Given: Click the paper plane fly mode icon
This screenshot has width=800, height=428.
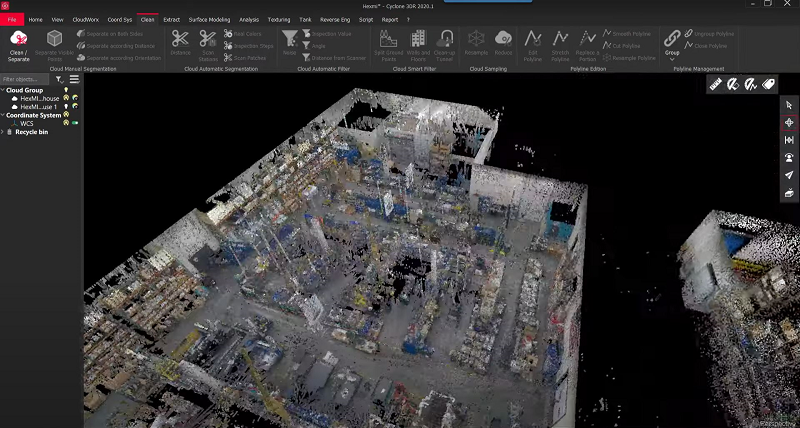Looking at the screenshot, I should click(789, 174).
